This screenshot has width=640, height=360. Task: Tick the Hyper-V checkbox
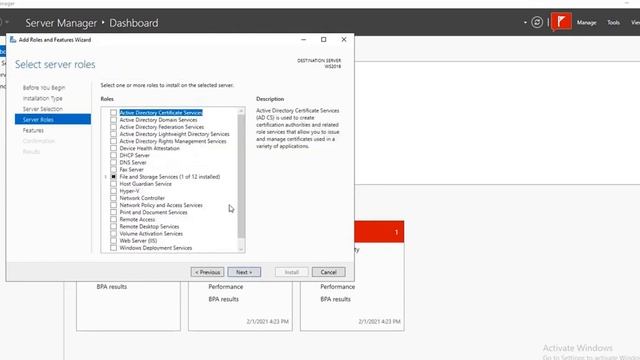[x=113, y=191]
